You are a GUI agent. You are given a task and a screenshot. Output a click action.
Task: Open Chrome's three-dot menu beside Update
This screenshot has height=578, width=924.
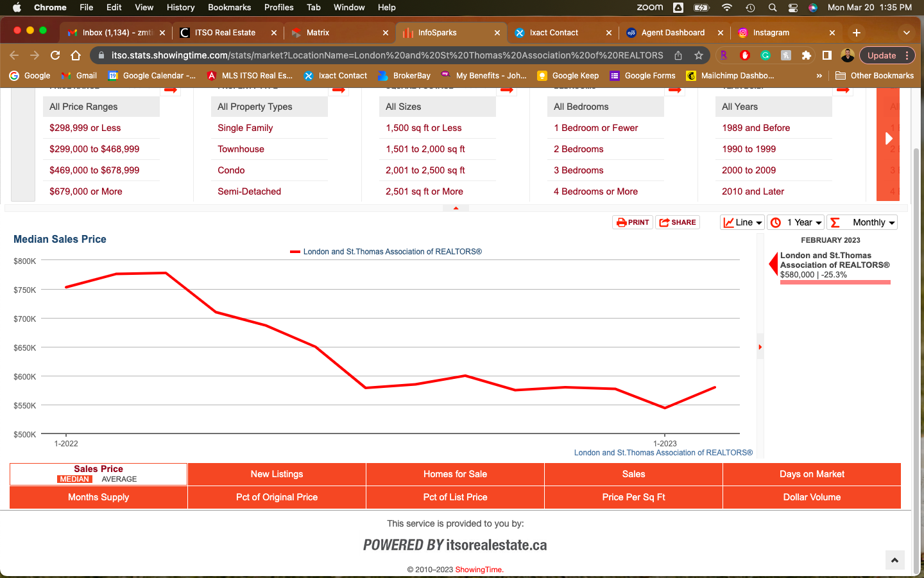907,55
